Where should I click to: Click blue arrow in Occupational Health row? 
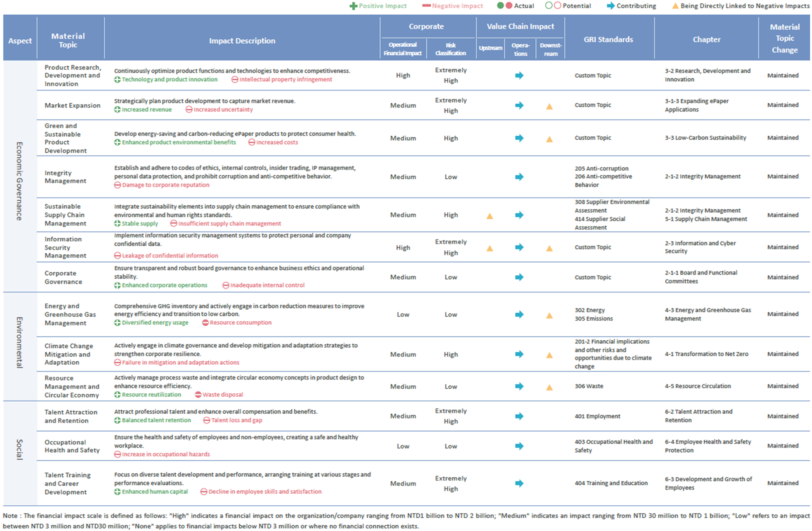coord(519,446)
